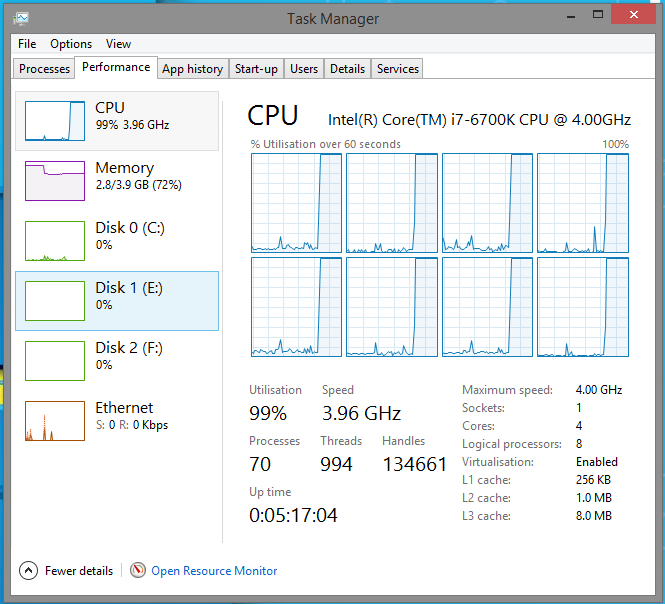
Task: Go to the Start-up tab
Action: 256,69
